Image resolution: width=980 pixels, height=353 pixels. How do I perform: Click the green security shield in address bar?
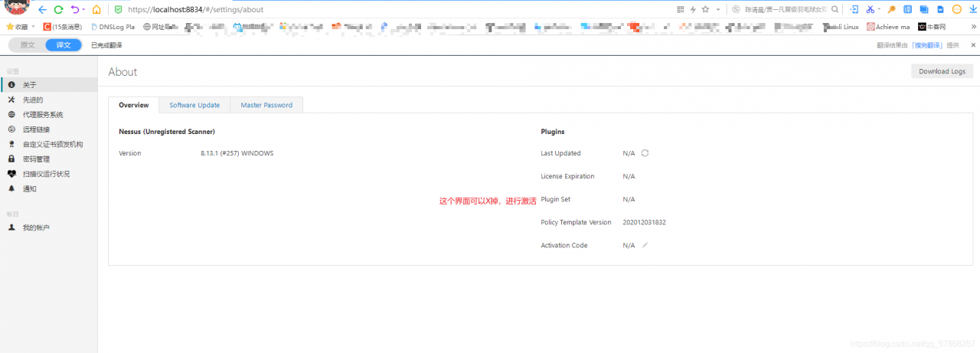point(118,10)
